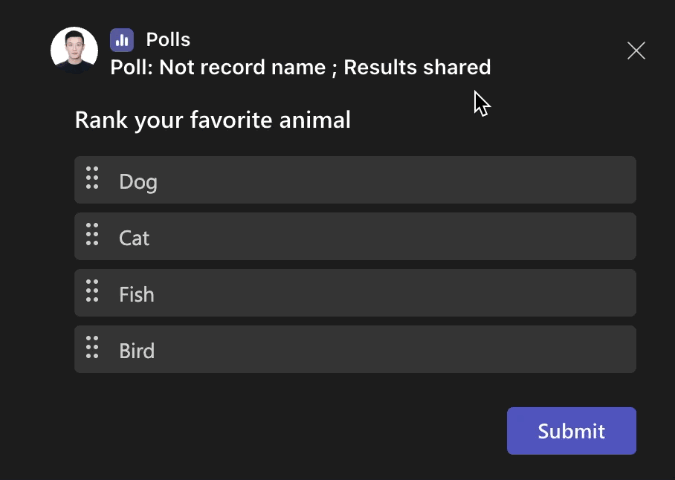
Task: Grab the drag handle beside Dog
Action: (92, 179)
